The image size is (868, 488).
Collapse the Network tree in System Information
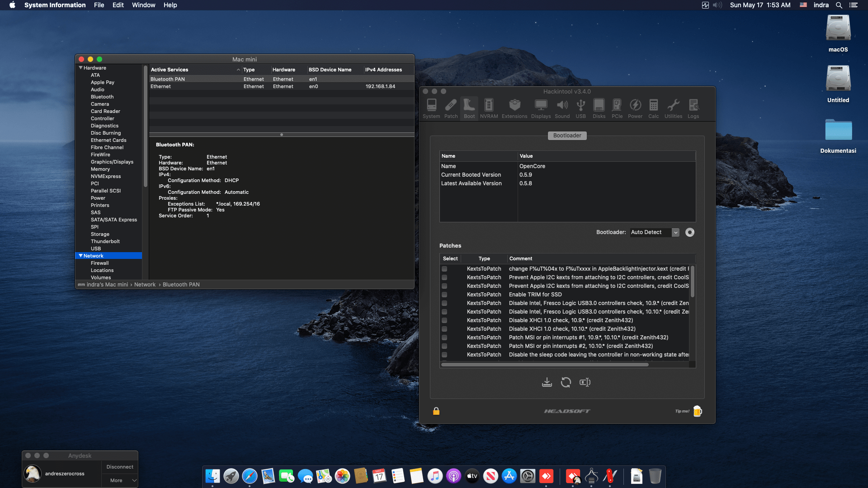[80, 256]
